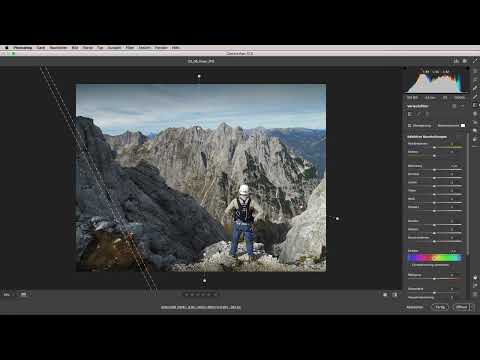
Task: Select the Crop tool icon in right toolbar
Action: [x=475, y=80]
